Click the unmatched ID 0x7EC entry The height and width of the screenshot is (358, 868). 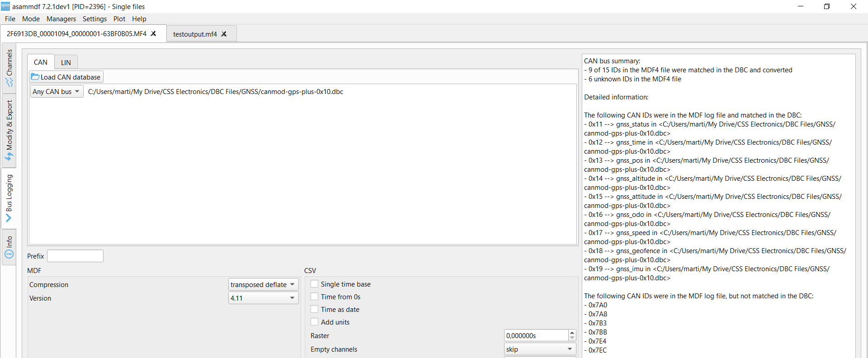point(596,350)
